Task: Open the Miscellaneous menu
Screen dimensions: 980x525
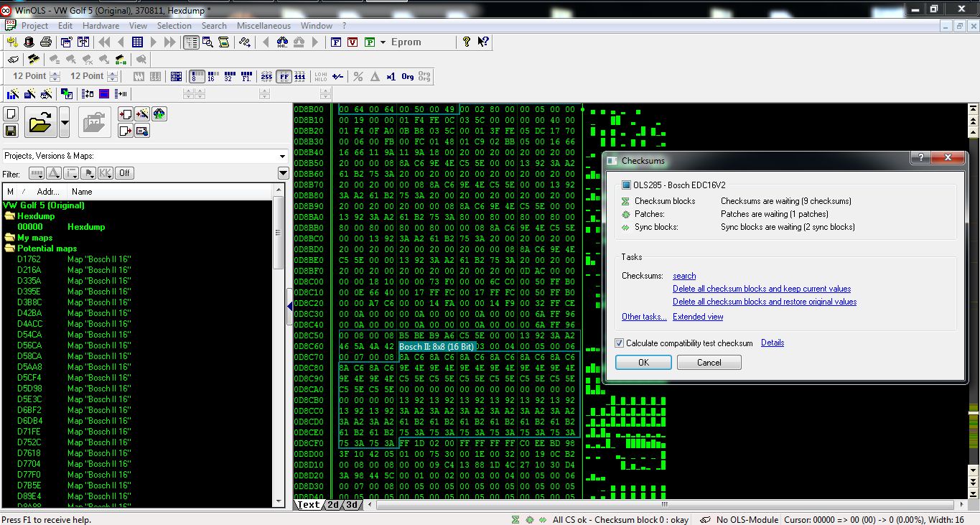Action: click(263, 26)
